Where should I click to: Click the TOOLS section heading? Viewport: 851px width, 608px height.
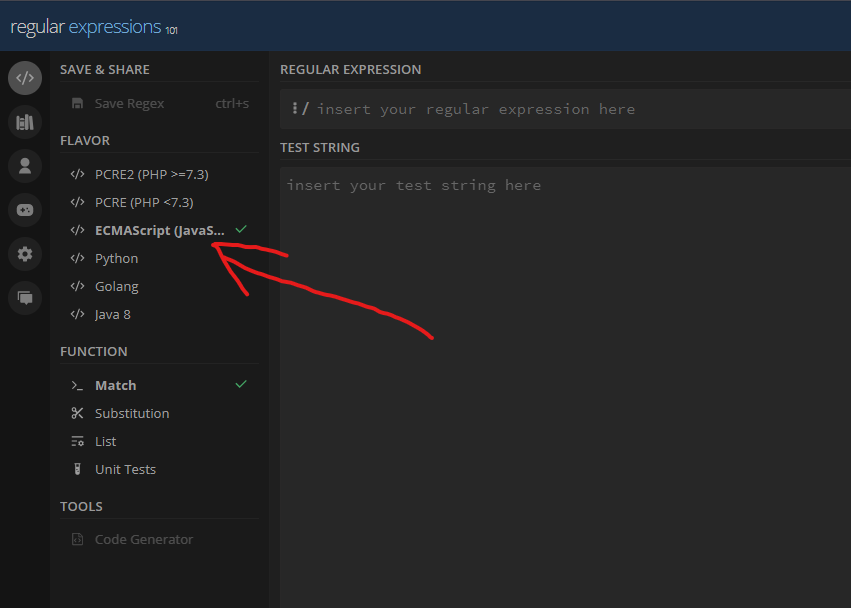point(81,506)
